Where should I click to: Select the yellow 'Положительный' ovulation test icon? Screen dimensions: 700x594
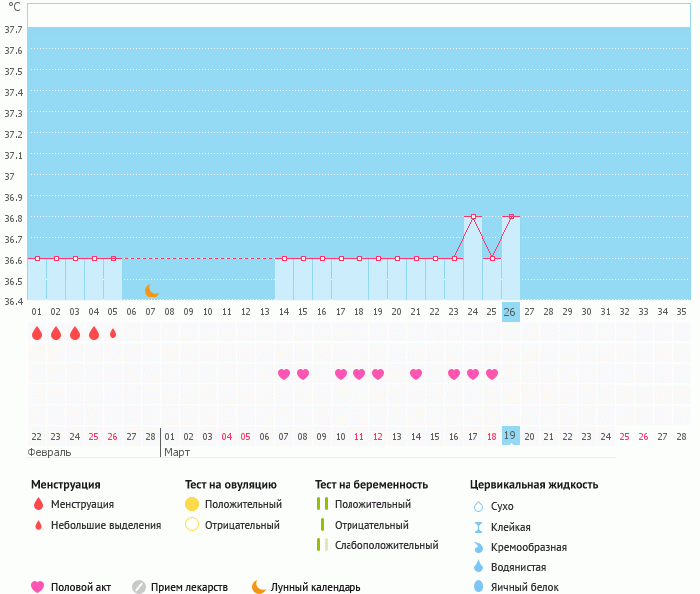pyautogui.click(x=192, y=504)
